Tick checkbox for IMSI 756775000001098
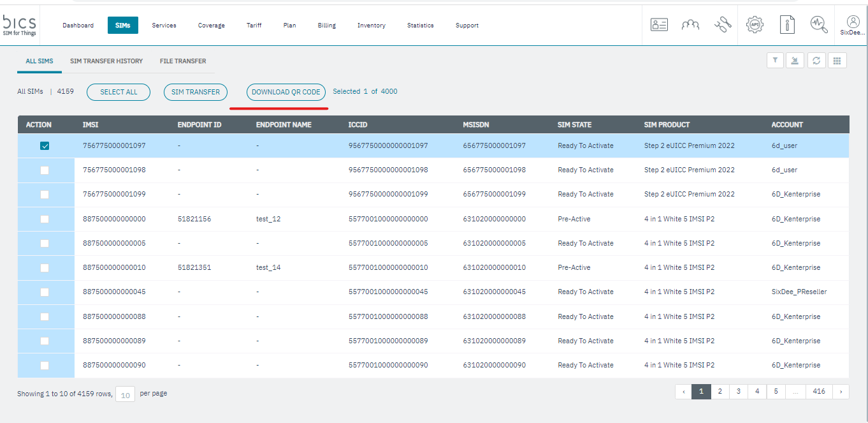 [45, 170]
